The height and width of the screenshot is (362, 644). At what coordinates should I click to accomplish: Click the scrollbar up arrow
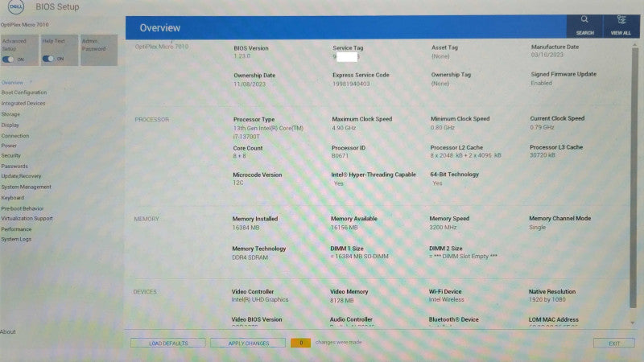pos(634,44)
